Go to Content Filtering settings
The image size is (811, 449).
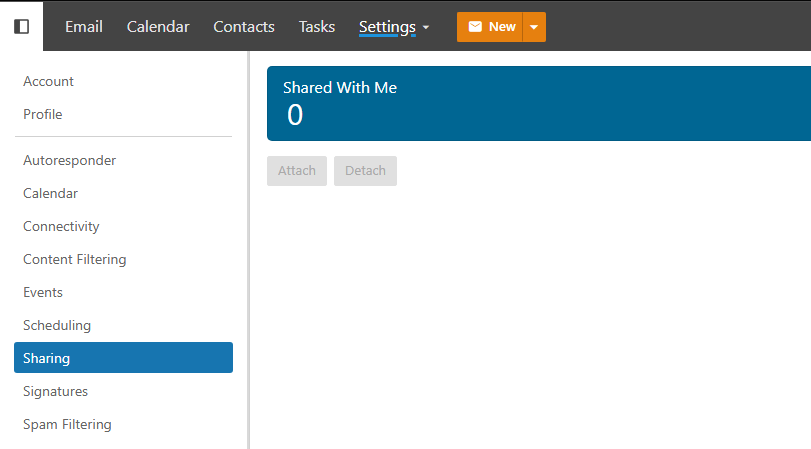pyautogui.click(x=75, y=259)
